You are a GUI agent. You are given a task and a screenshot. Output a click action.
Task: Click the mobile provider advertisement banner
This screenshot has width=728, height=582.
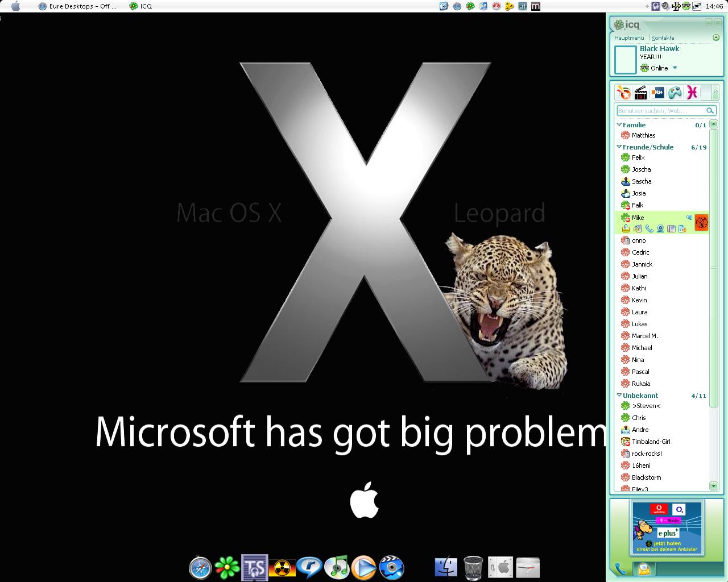(667, 528)
